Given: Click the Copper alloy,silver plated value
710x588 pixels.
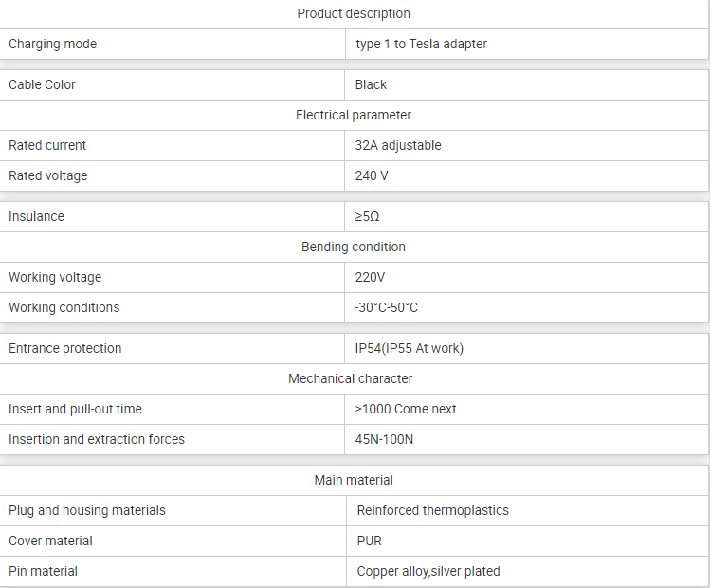Looking at the screenshot, I should pos(428,571).
